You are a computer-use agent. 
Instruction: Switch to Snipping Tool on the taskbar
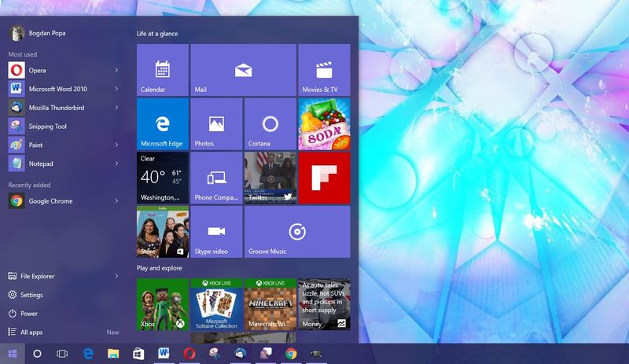coord(215,354)
